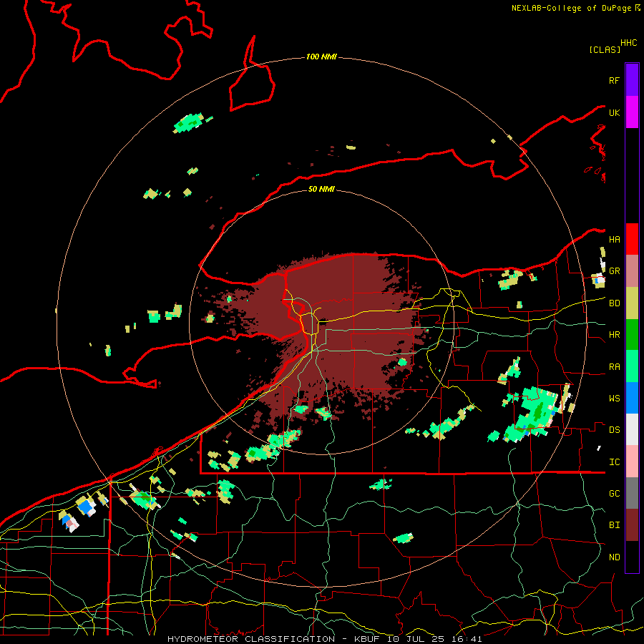The height and width of the screenshot is (644, 644).
Task: Click the 'BD' legend label
Action: tap(614, 303)
